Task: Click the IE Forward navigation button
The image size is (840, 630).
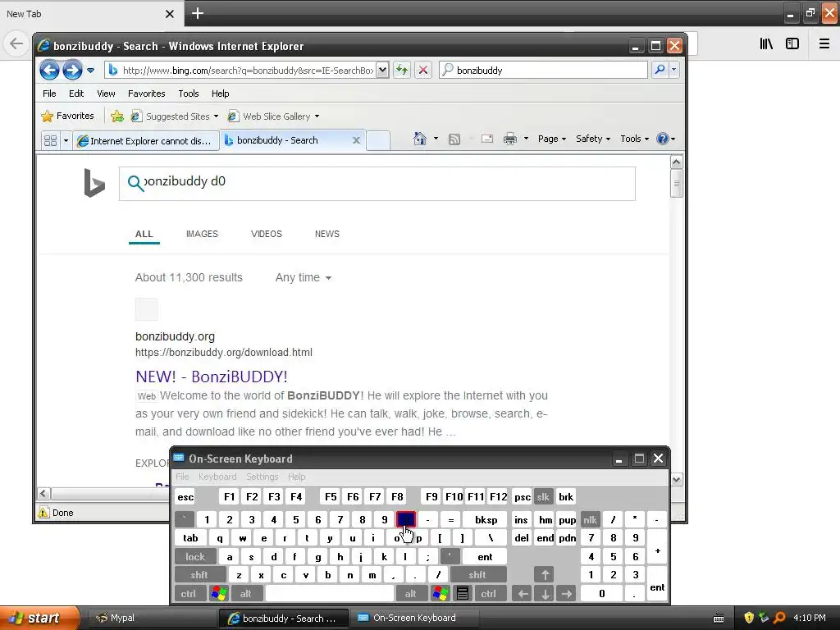Action: pyautogui.click(x=72, y=71)
